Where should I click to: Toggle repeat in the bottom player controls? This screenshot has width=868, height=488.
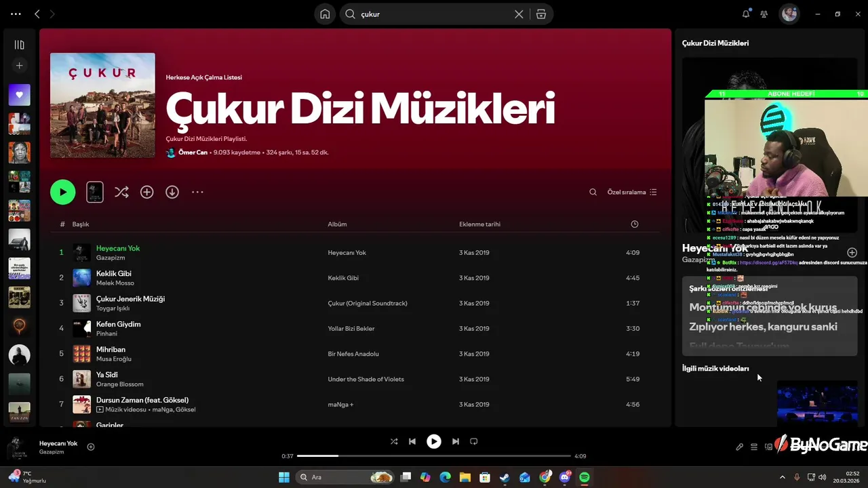pos(474,441)
